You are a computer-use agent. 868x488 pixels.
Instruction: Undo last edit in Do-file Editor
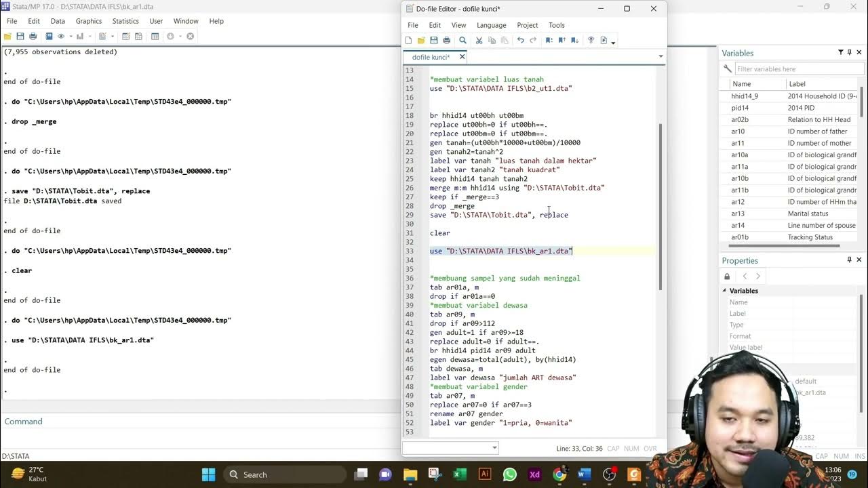click(x=521, y=41)
